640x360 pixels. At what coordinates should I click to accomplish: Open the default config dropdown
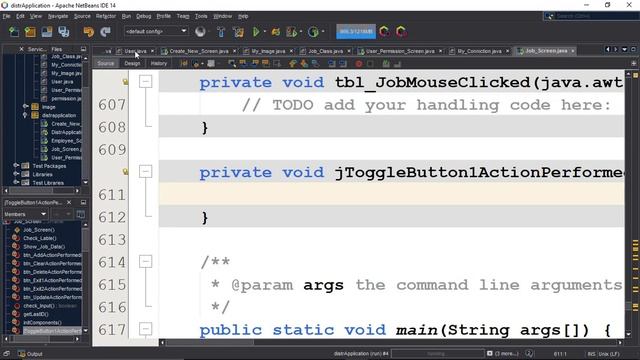[x=156, y=31]
